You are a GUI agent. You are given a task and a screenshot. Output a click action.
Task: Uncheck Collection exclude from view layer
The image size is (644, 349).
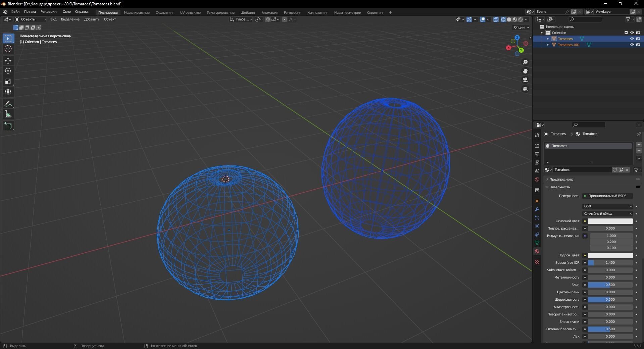626,33
